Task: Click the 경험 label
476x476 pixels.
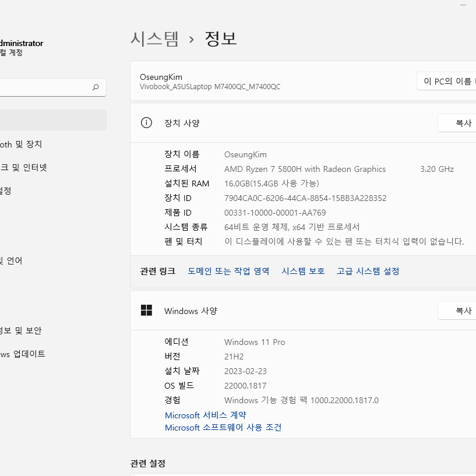Action: [x=172, y=400]
